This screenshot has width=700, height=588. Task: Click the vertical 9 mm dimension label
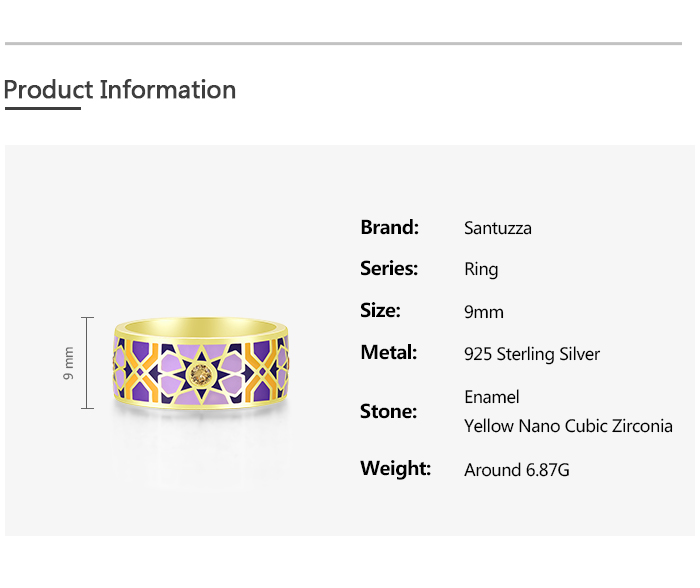69,363
